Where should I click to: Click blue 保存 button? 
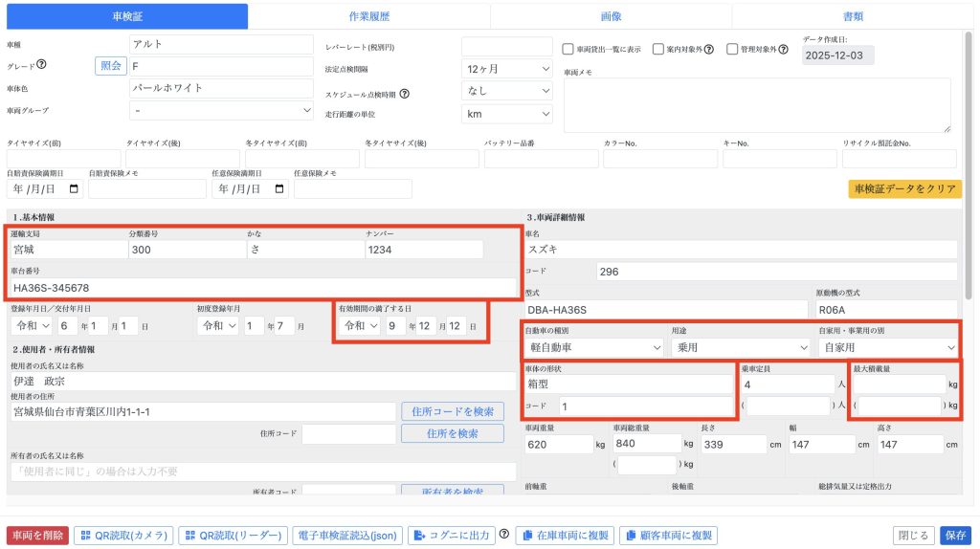(956, 536)
